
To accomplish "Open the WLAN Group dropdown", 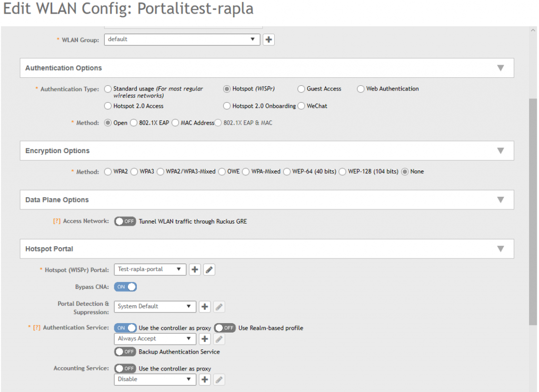I will (182, 39).
